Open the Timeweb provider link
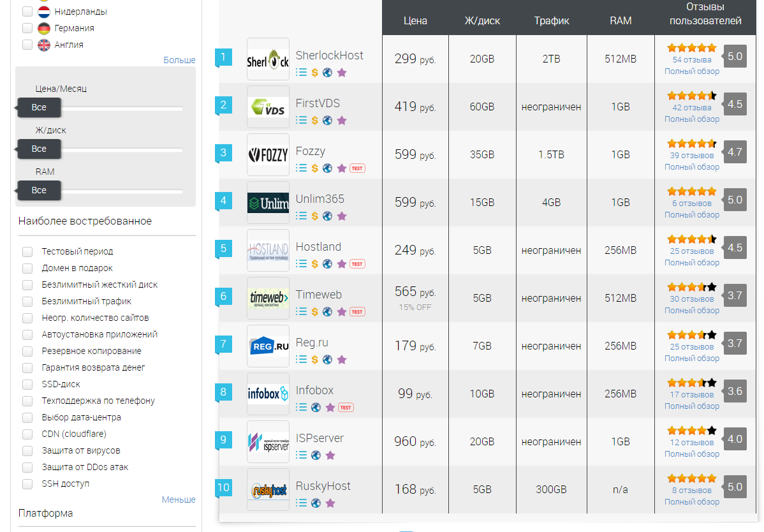Viewport: 764px width, 532px height. click(x=319, y=294)
